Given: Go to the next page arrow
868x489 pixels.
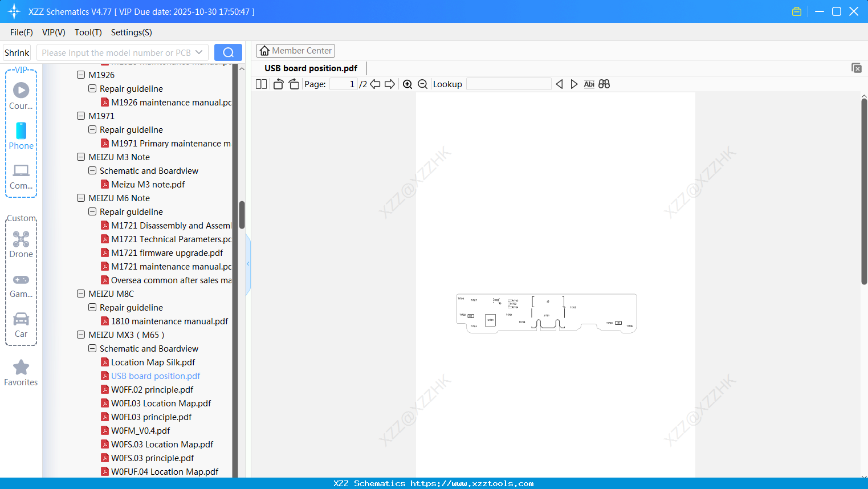Looking at the screenshot, I should 390,84.
